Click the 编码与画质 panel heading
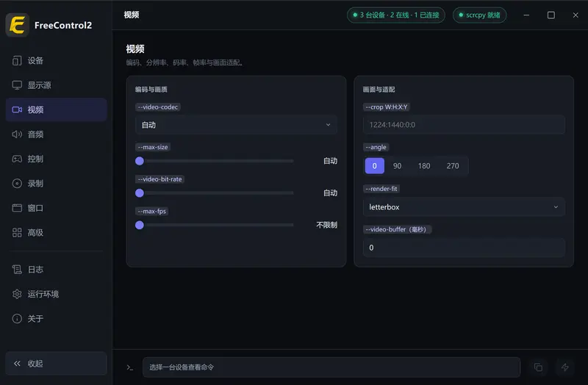The height and width of the screenshot is (385, 588). (151, 89)
